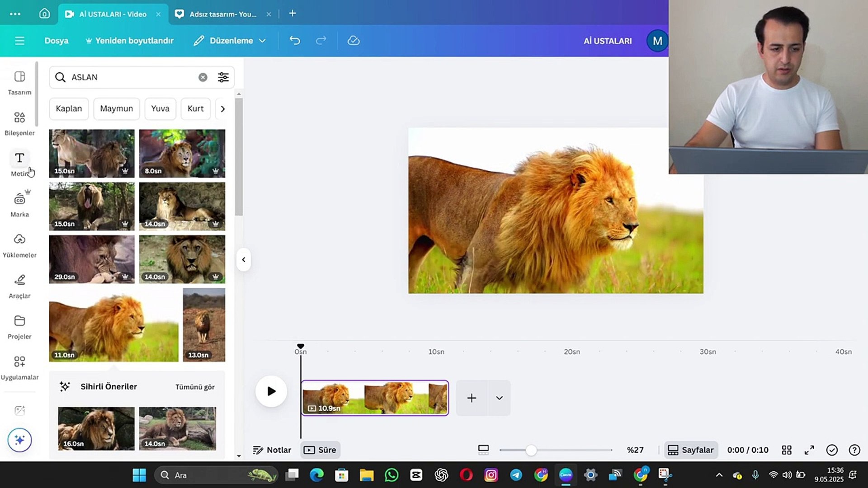Screen dimensions: 868x488
Task: Click the cloud save status icon
Action: 354,41
